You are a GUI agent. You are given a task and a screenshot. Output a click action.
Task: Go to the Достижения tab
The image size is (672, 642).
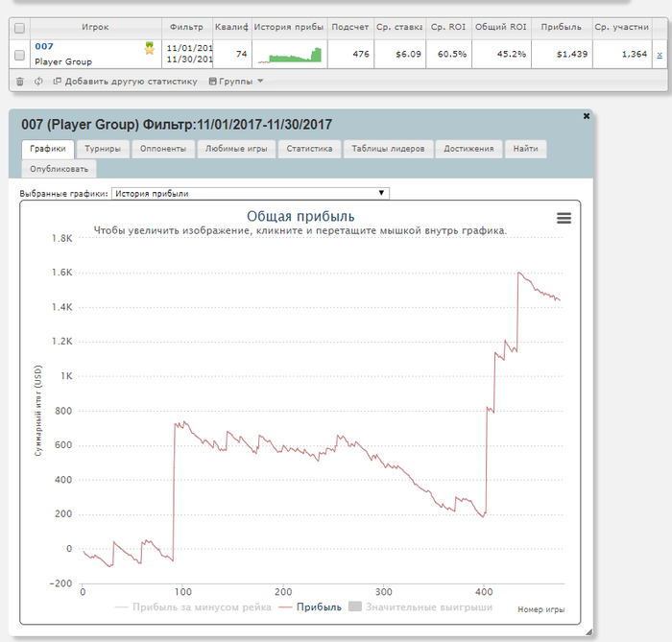pos(468,149)
